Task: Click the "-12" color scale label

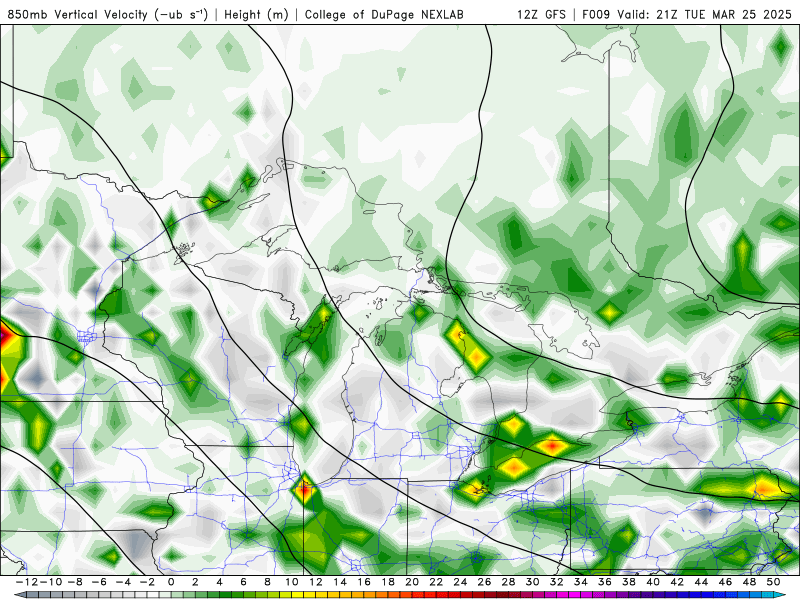Action: (27, 582)
